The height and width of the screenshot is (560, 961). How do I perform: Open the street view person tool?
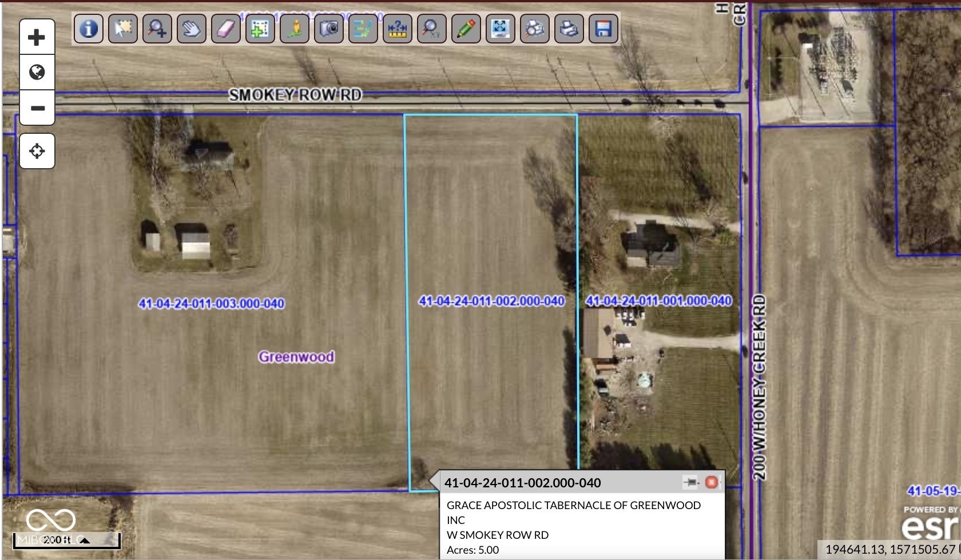point(294,29)
